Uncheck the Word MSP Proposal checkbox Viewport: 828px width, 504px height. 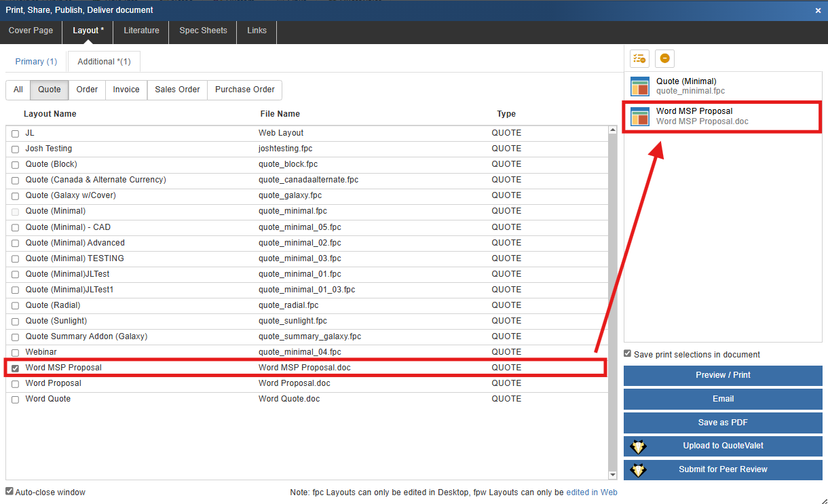[x=16, y=368]
